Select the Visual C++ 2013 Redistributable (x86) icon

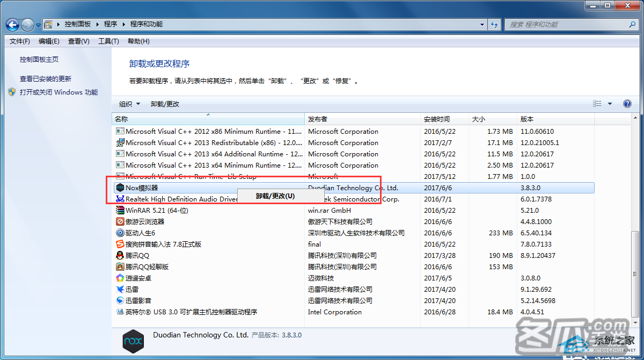(120, 143)
